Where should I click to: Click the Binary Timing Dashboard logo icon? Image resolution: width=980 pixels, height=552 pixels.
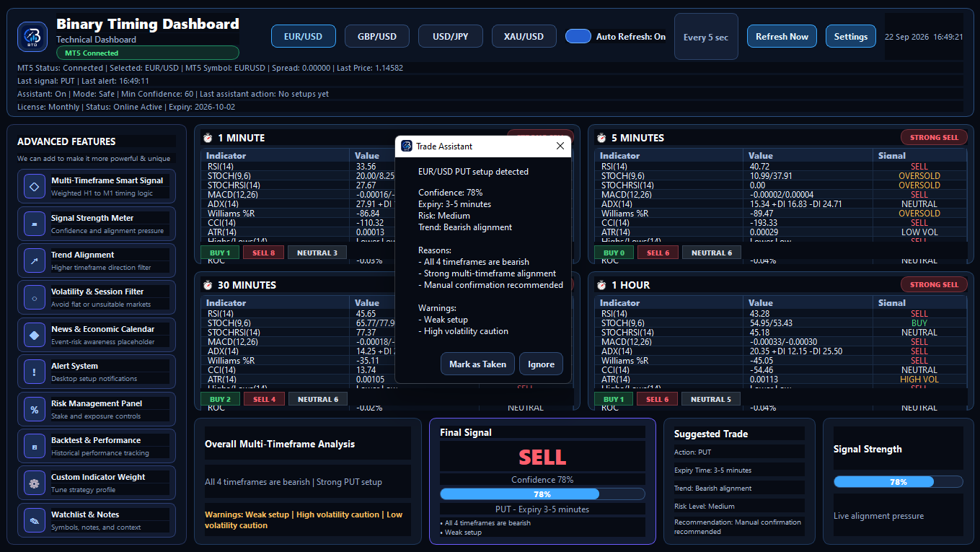[32, 37]
